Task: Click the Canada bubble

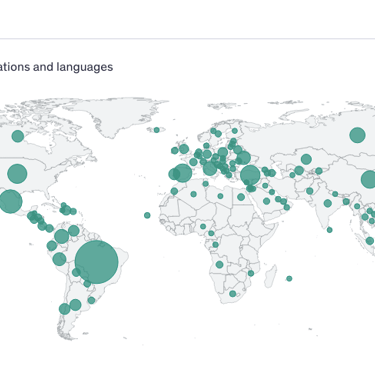Action: pos(18,136)
